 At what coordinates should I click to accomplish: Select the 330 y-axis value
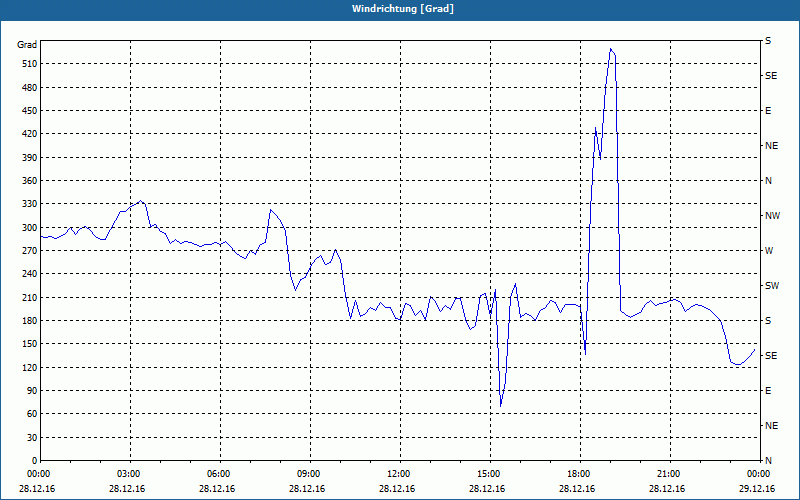click(30, 204)
